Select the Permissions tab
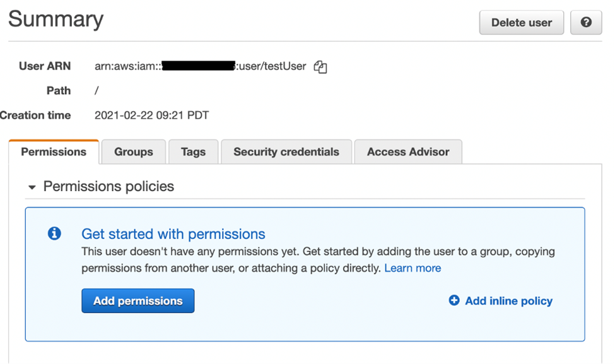The image size is (615, 364). pyautogui.click(x=54, y=152)
